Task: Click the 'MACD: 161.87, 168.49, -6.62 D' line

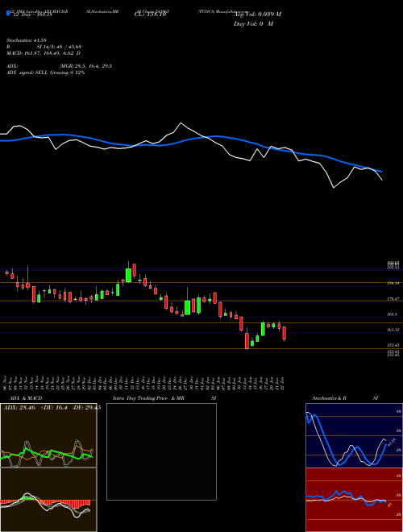Action: click(44, 53)
